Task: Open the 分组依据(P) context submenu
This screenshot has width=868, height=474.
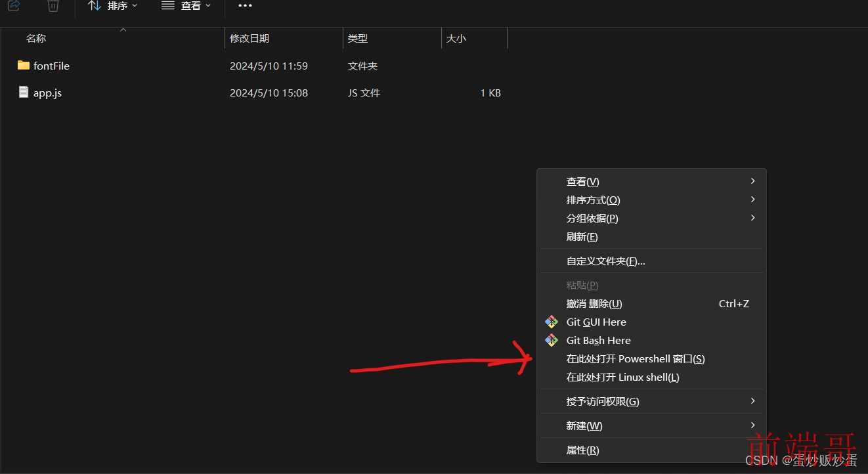Action: (651, 218)
